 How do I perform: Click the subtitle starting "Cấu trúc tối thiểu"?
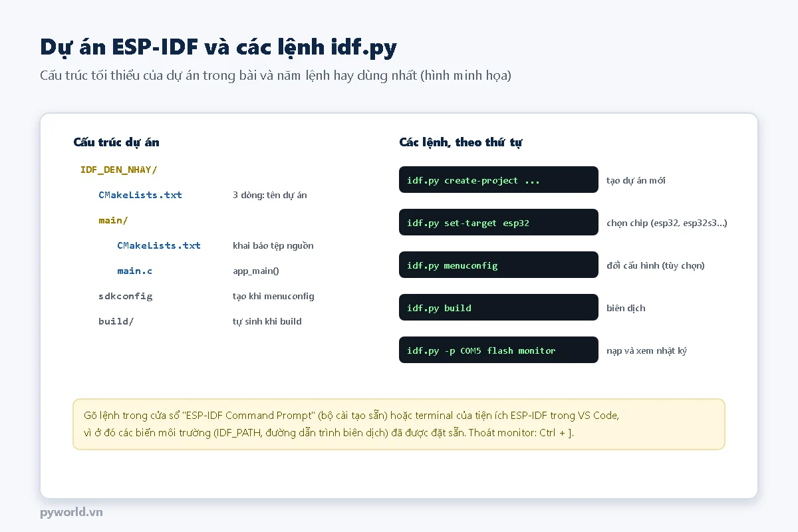(275, 75)
